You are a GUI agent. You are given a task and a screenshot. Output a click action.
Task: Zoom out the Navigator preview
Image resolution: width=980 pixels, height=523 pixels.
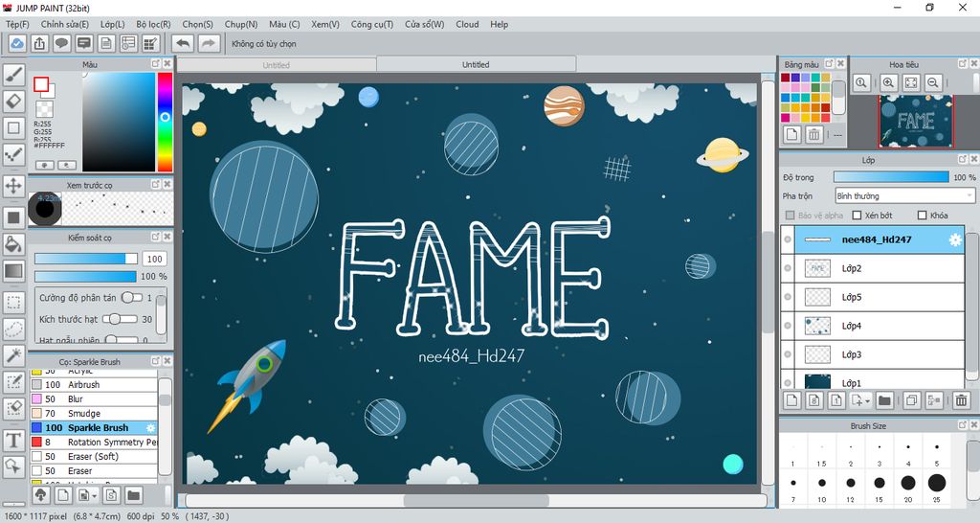click(933, 82)
